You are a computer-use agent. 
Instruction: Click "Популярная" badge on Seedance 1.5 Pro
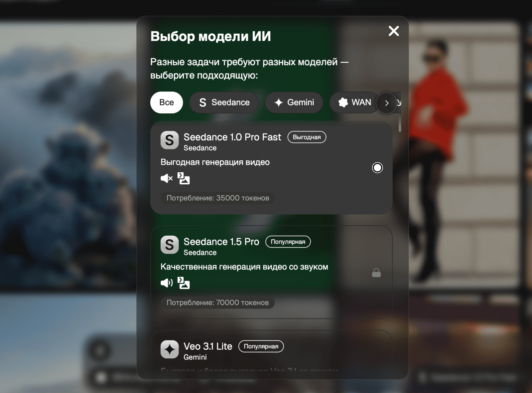(288, 242)
